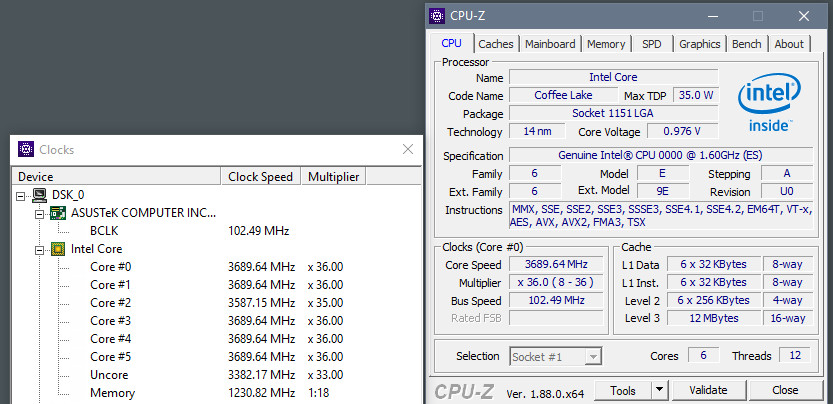833x404 pixels.
Task: Open the Socket #1 selection dropdown
Action: coord(593,357)
